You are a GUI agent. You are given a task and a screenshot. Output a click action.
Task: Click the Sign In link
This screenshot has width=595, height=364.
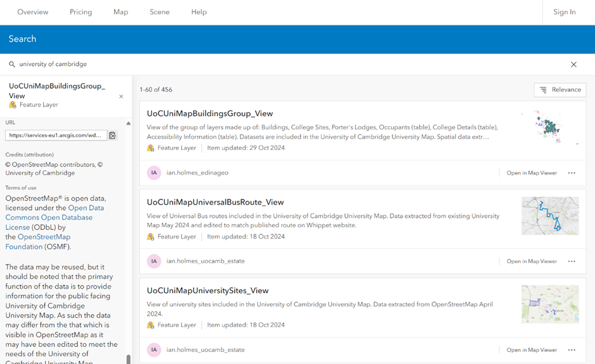[x=564, y=12]
